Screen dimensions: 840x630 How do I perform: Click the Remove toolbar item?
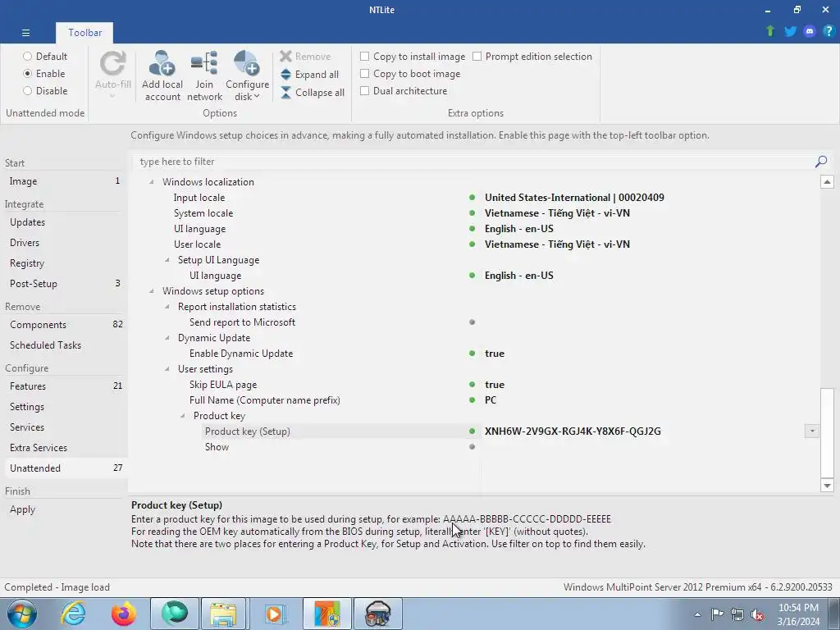click(x=305, y=57)
